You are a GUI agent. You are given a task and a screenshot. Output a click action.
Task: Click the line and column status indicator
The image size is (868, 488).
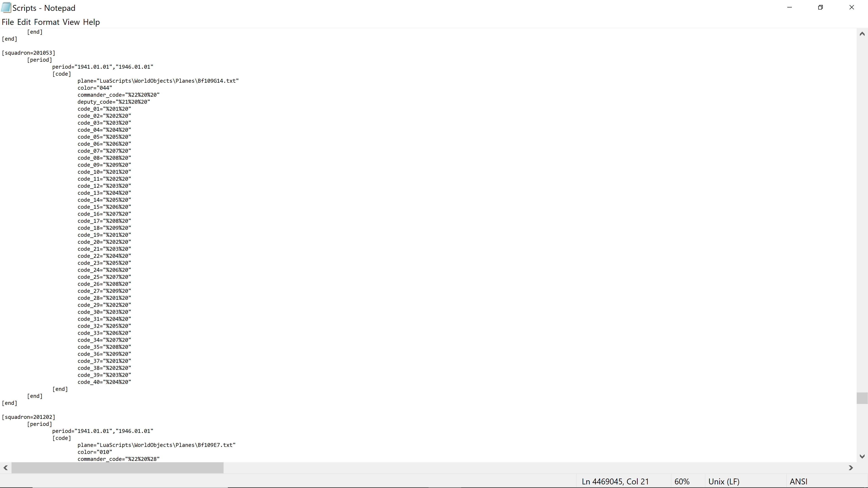tap(615, 482)
